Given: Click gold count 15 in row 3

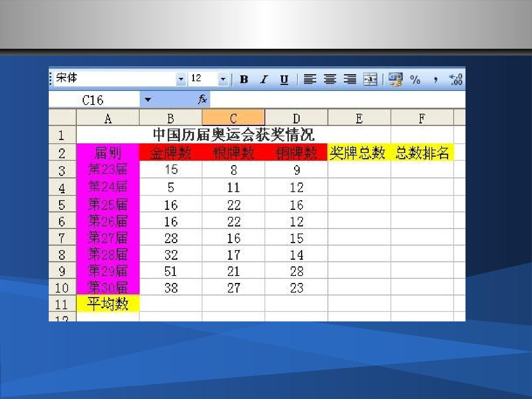Looking at the screenshot, I should tap(171, 170).
